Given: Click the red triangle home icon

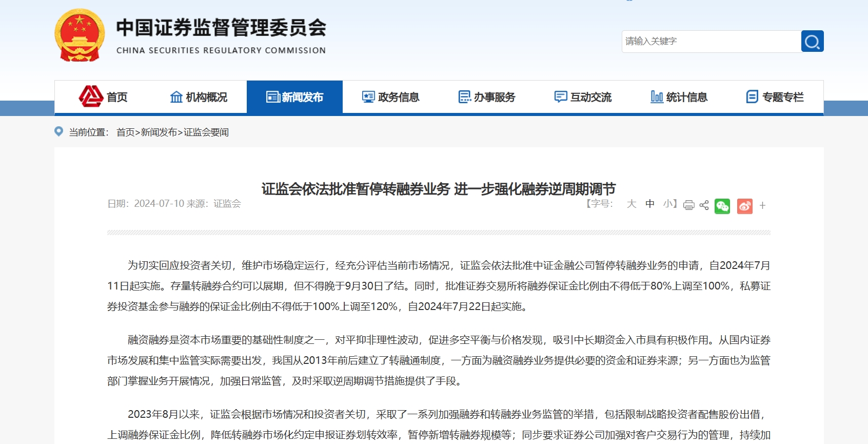Looking at the screenshot, I should click(91, 96).
